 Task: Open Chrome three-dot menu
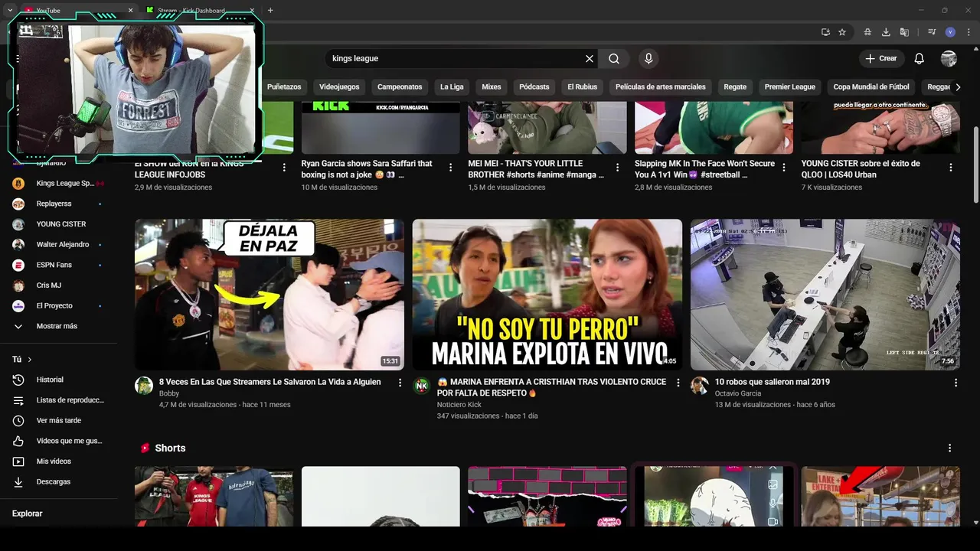pos(968,32)
